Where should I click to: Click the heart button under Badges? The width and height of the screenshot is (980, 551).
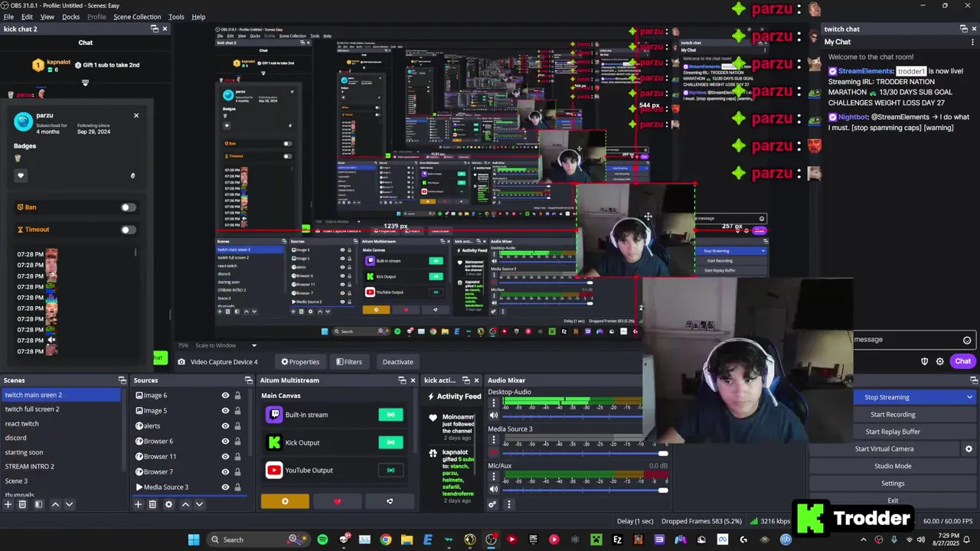click(x=21, y=175)
